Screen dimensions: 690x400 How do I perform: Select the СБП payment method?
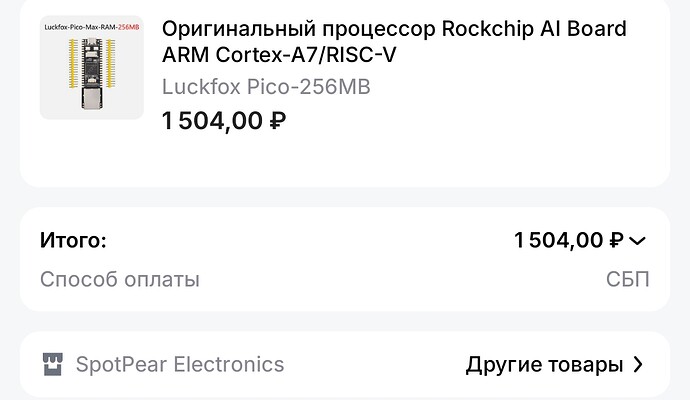pyautogui.click(x=628, y=279)
